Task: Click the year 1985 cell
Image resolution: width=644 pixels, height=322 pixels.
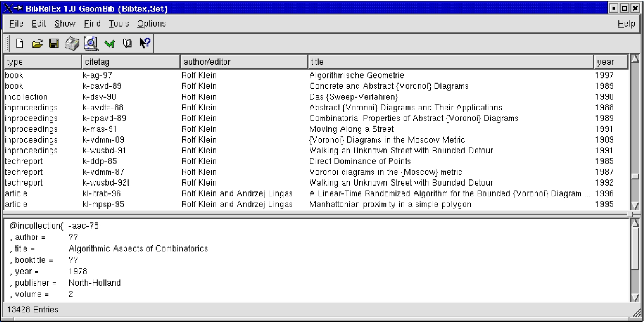Action: point(604,161)
